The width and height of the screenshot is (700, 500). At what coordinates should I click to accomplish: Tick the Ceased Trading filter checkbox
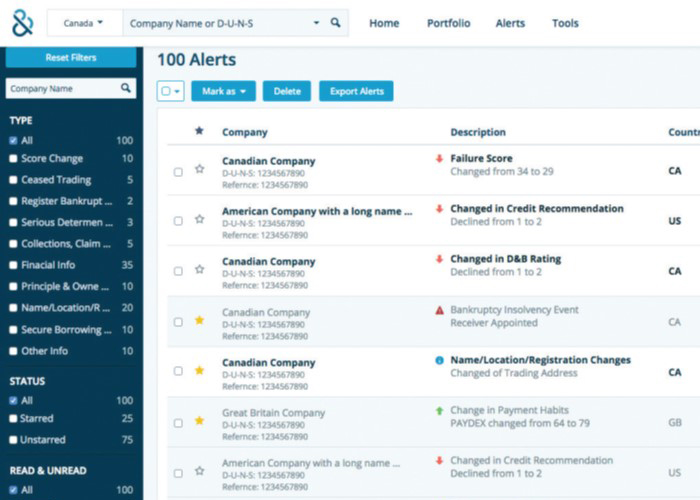pos(13,180)
